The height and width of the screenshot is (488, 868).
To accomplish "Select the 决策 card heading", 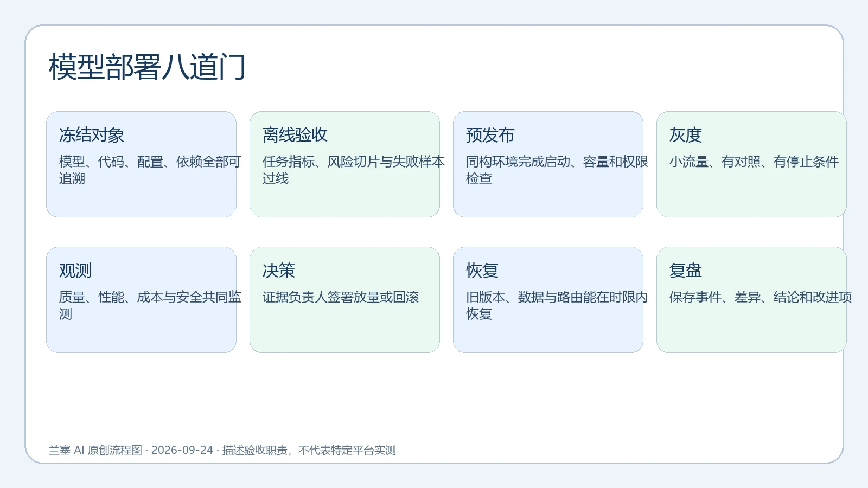I will 279,271.
